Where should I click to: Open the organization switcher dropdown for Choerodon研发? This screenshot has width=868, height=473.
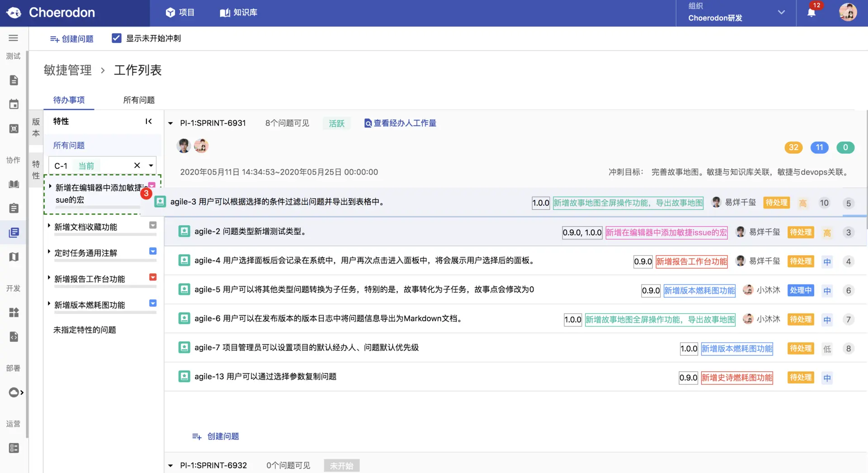coord(781,12)
